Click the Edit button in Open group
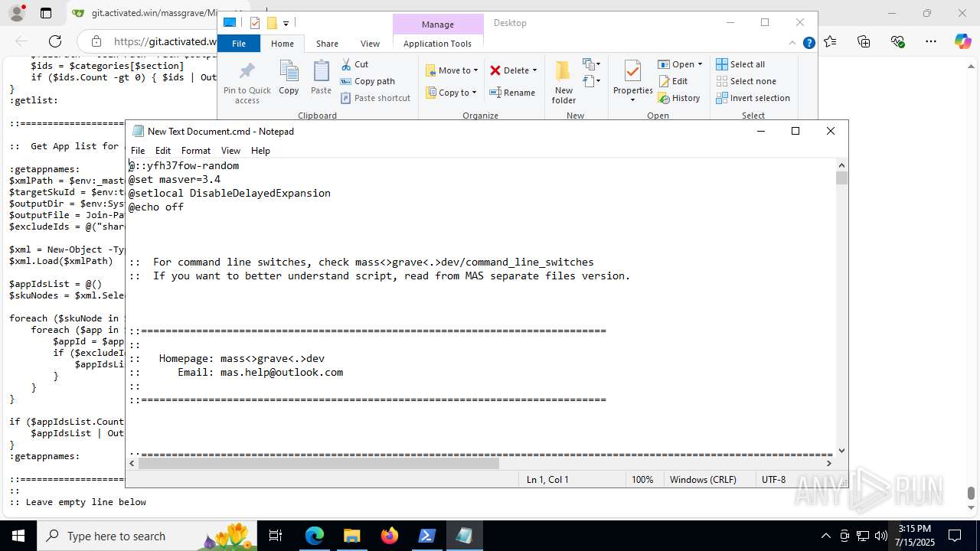Image resolution: width=980 pixels, height=551 pixels. (673, 81)
